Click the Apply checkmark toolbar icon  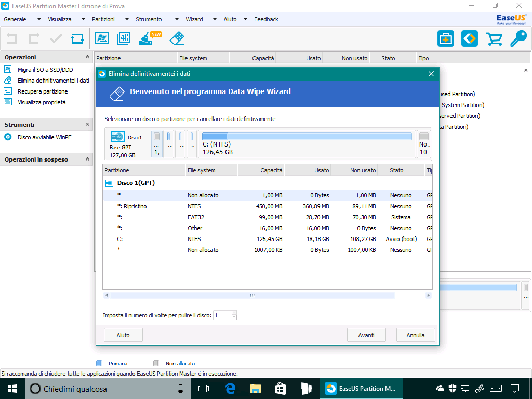pyautogui.click(x=56, y=38)
